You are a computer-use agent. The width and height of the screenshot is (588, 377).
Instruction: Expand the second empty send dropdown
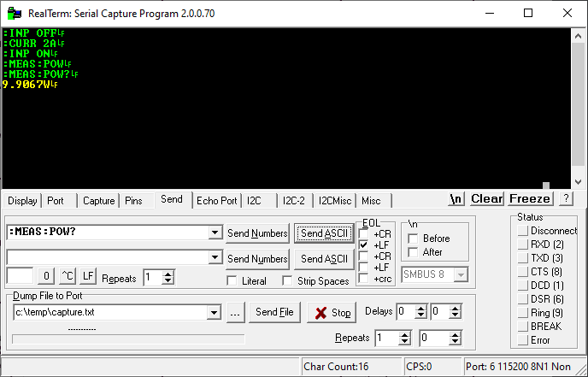point(215,257)
